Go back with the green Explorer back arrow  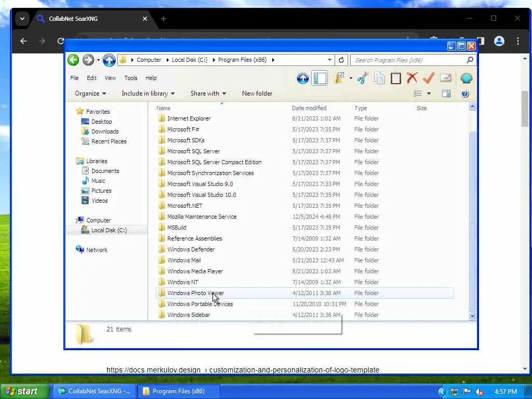(73, 60)
